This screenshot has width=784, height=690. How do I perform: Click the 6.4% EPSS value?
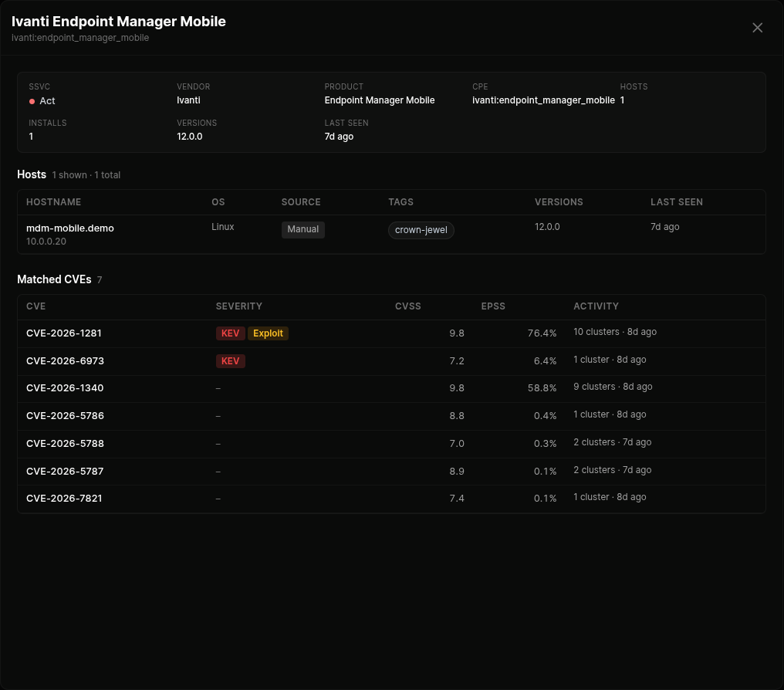click(x=545, y=361)
